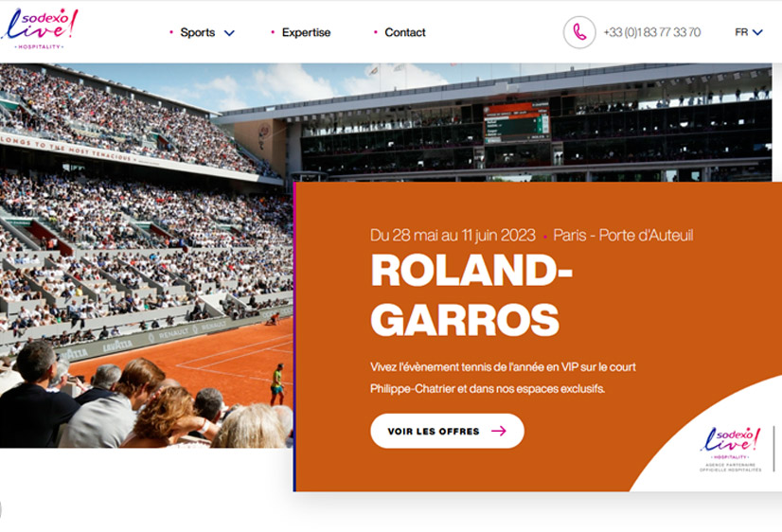Image resolution: width=782 pixels, height=532 pixels.
Task: Click the arrow in the offers button
Action: [499, 431]
